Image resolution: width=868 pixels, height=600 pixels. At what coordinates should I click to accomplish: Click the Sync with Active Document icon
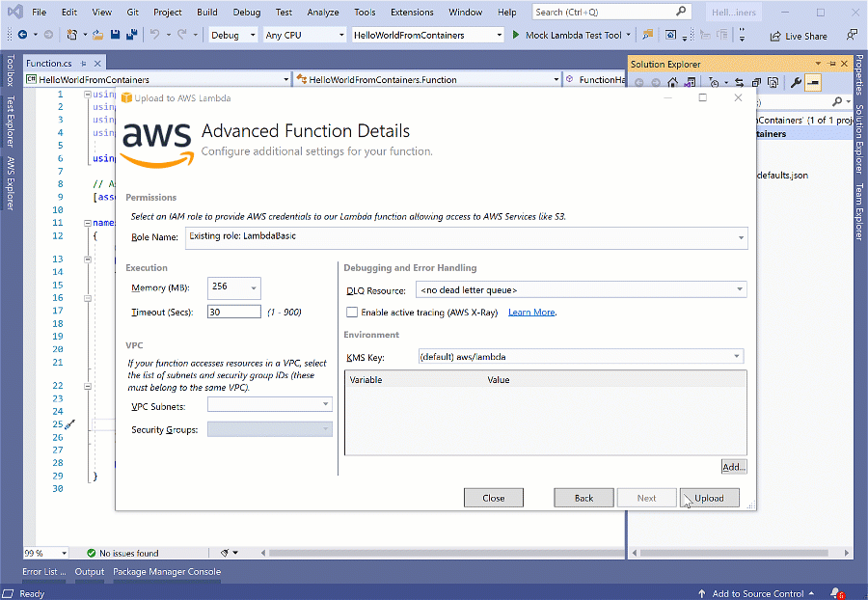point(739,82)
